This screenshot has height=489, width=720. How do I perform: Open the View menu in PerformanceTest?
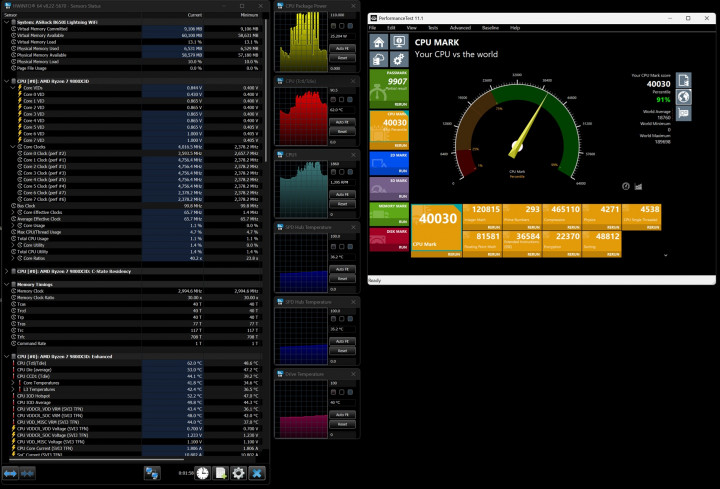click(x=411, y=28)
